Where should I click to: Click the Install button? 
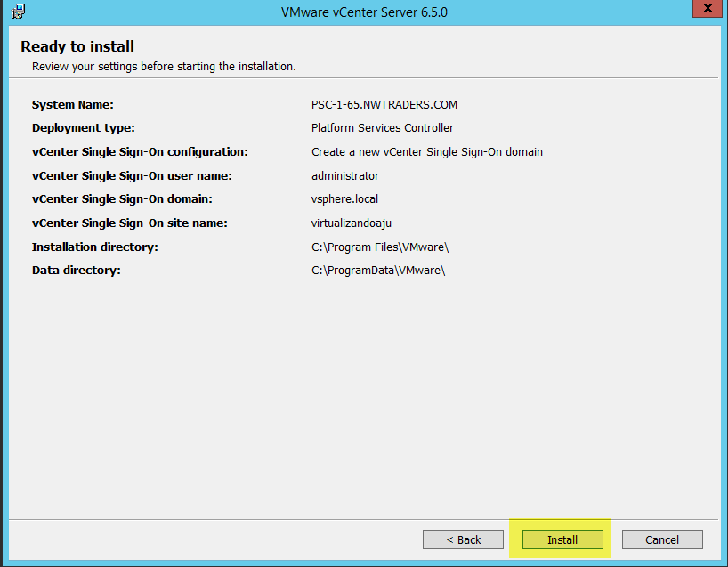click(562, 539)
